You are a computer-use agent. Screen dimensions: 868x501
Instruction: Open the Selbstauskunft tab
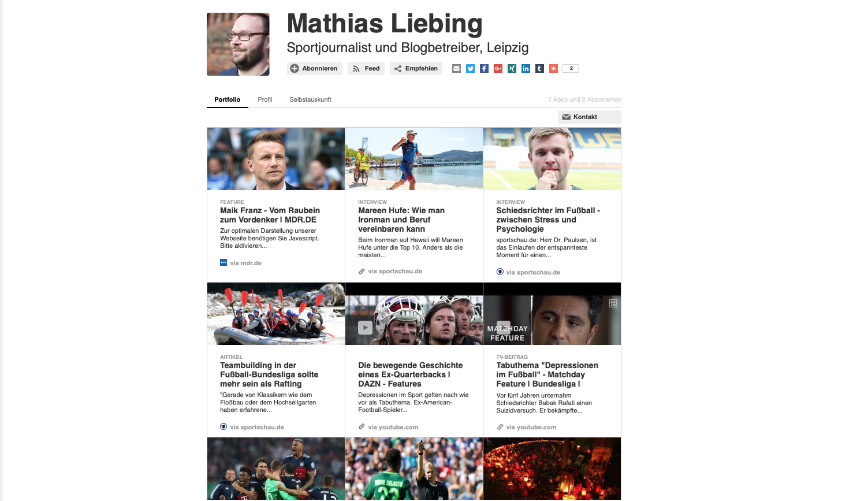tap(310, 99)
